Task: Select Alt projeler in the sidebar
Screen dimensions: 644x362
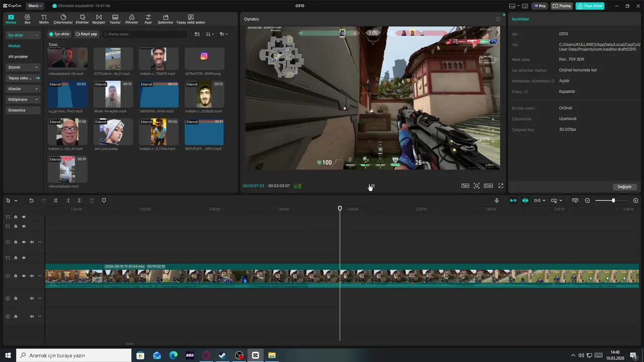Action: click(18, 56)
